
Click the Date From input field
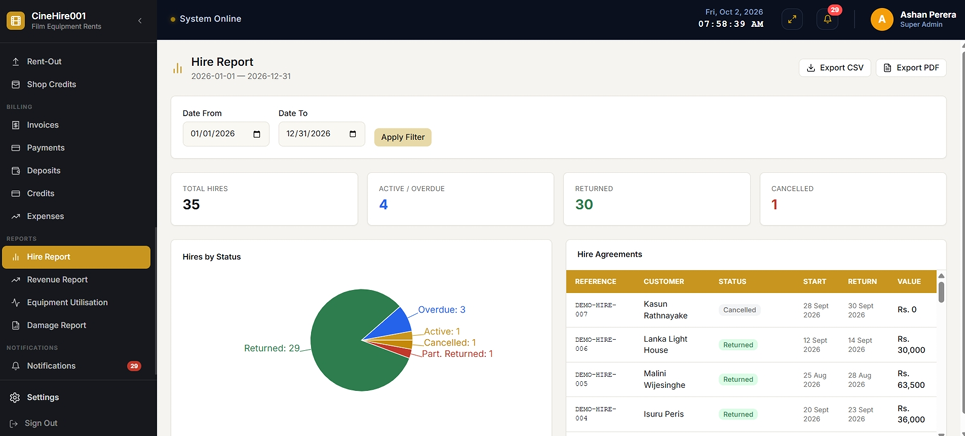point(226,134)
